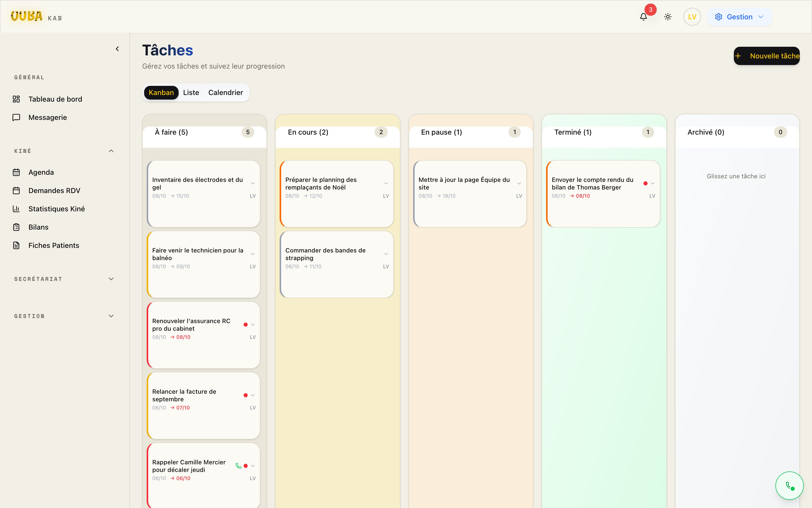The image size is (812, 508).
Task: Open Fiches Patients in the sidebar
Action: click(54, 246)
